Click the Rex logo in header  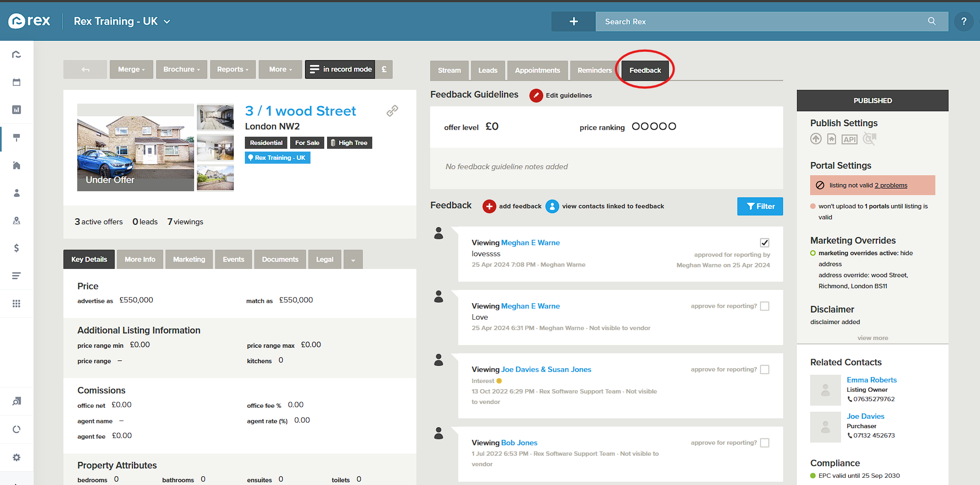tap(29, 21)
